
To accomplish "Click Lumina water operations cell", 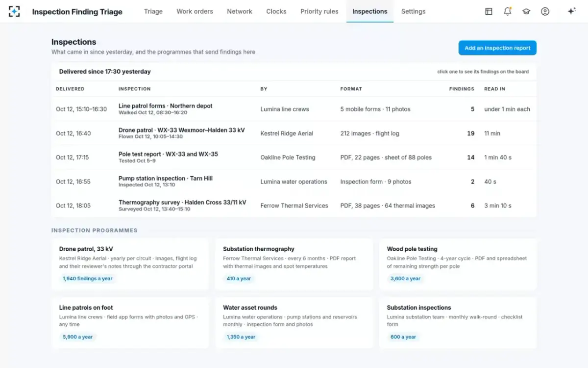I will [294, 182].
